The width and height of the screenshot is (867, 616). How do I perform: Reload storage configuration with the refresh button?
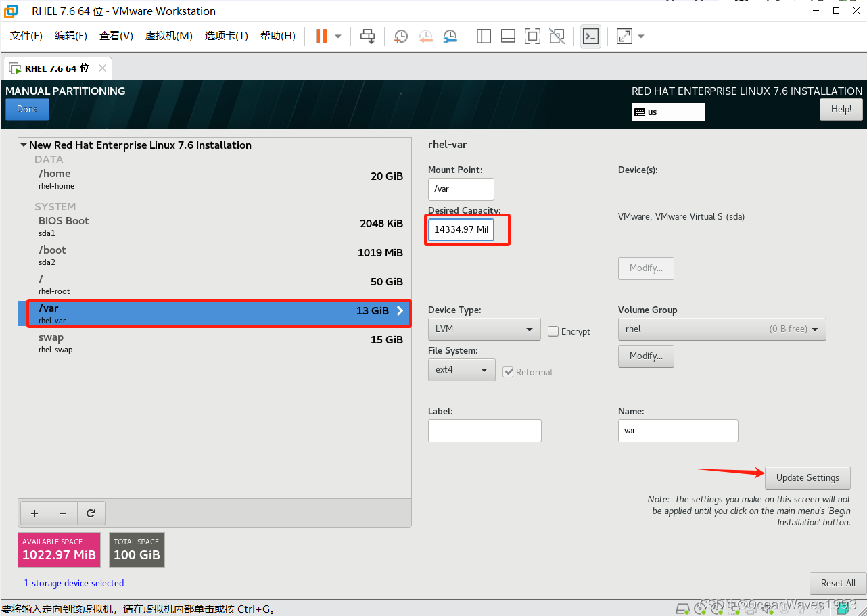(91, 513)
